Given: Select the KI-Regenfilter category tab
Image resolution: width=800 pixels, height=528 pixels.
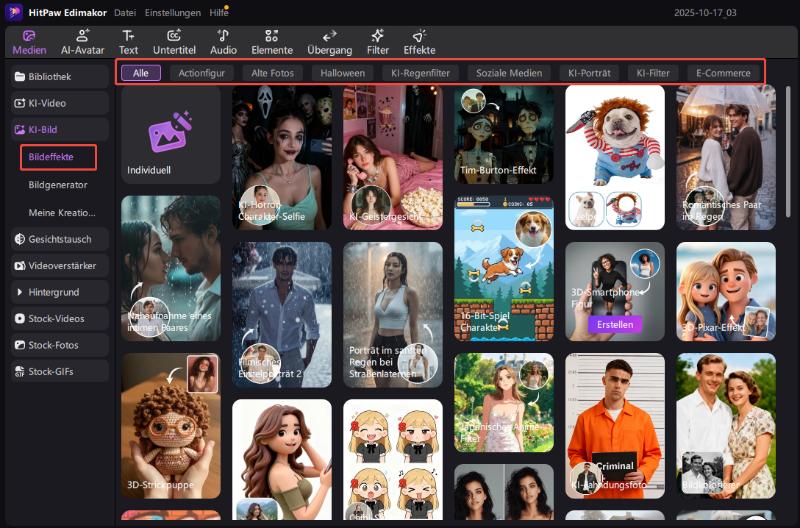Looking at the screenshot, I should tap(420, 73).
